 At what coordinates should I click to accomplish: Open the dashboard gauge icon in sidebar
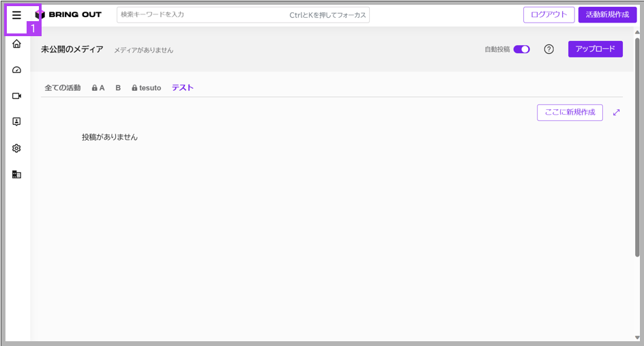[x=16, y=70]
